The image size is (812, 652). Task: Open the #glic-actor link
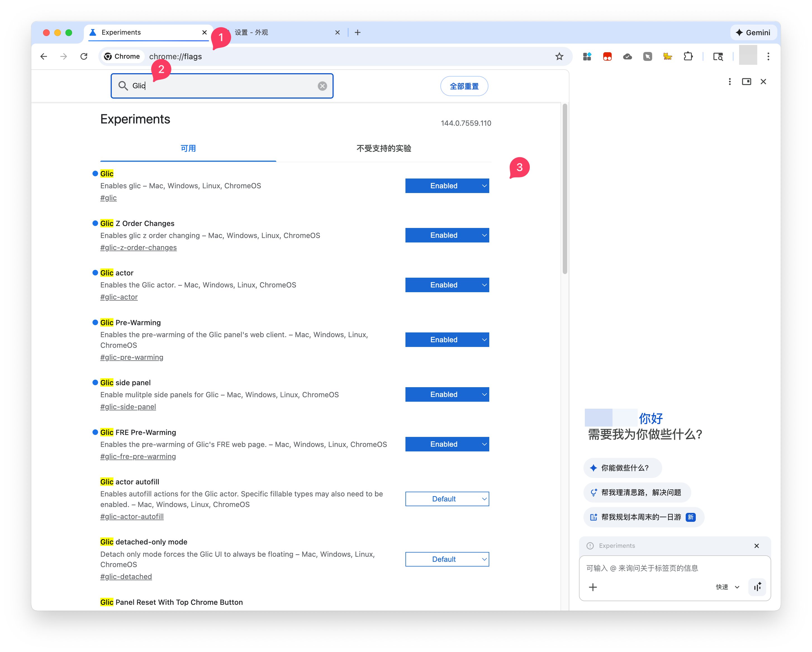119,297
